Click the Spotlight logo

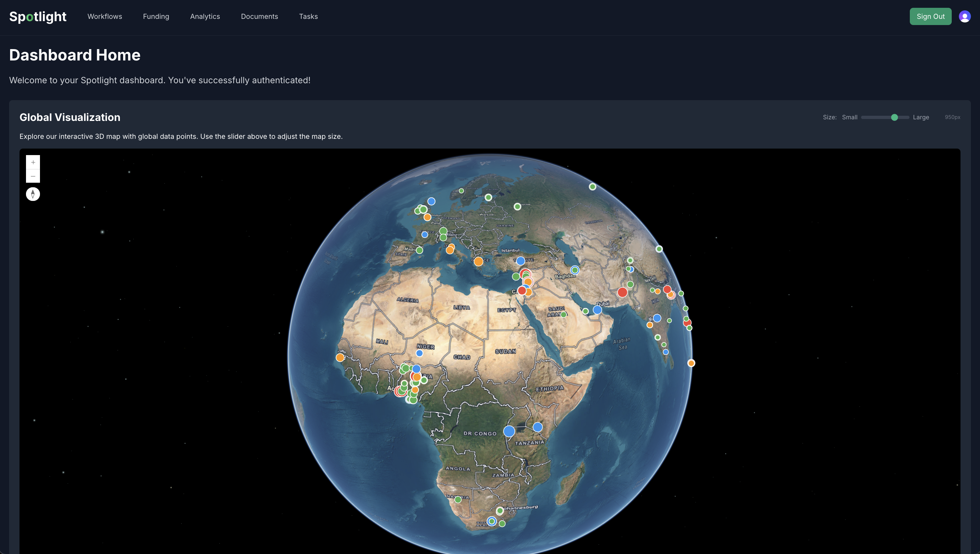pyautogui.click(x=38, y=16)
